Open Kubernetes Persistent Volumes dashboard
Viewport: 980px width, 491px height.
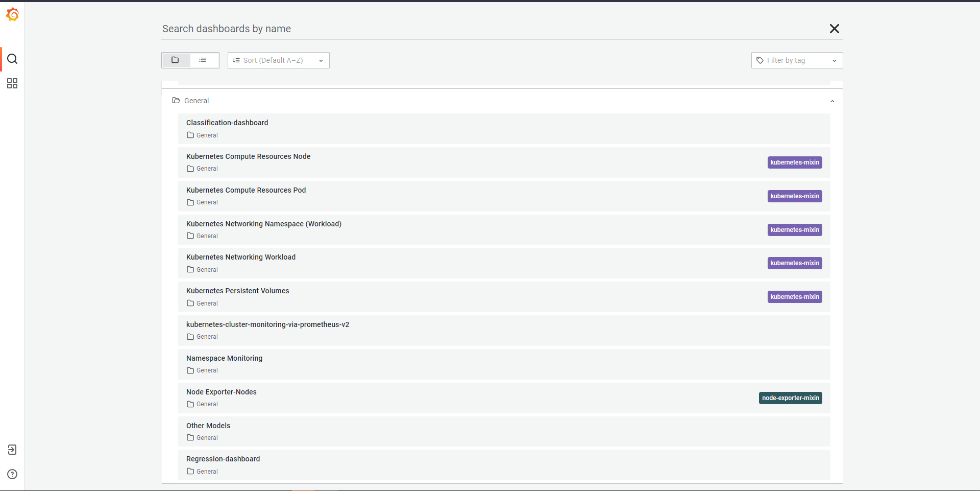click(504, 297)
